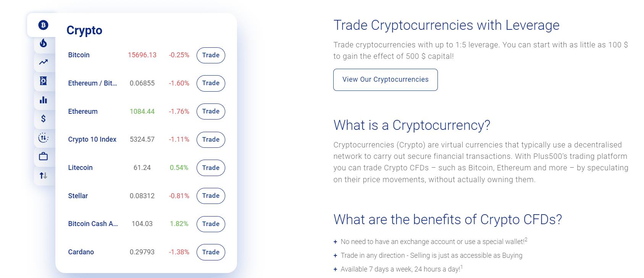Click Trade next to Bitcoin
This screenshot has width=644, height=278.
(210, 55)
